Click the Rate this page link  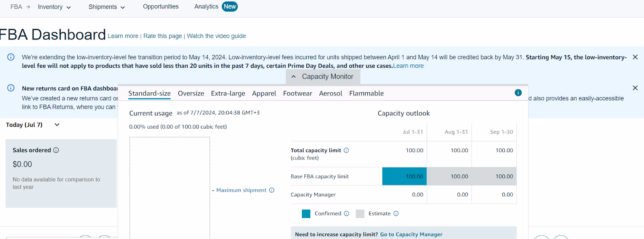point(163,36)
